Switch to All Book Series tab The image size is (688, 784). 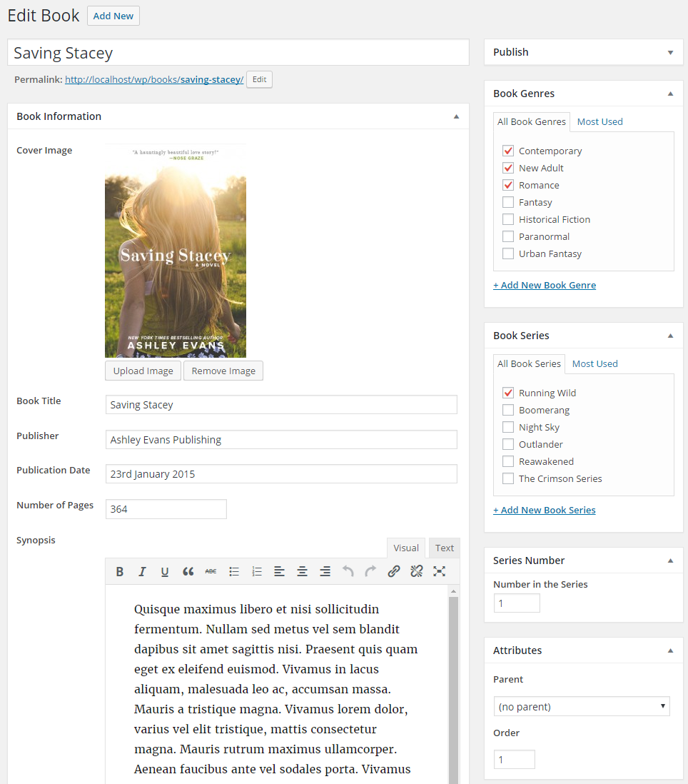pos(529,364)
